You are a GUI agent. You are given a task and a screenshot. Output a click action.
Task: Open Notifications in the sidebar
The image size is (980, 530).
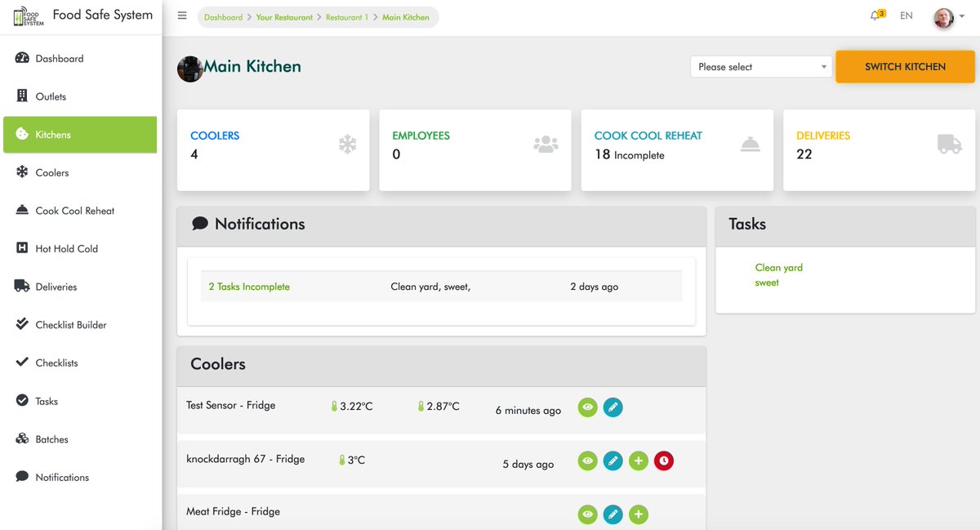[80, 477]
